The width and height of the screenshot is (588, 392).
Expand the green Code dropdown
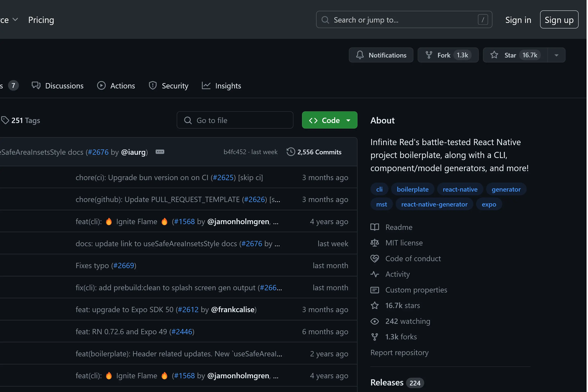(x=348, y=120)
